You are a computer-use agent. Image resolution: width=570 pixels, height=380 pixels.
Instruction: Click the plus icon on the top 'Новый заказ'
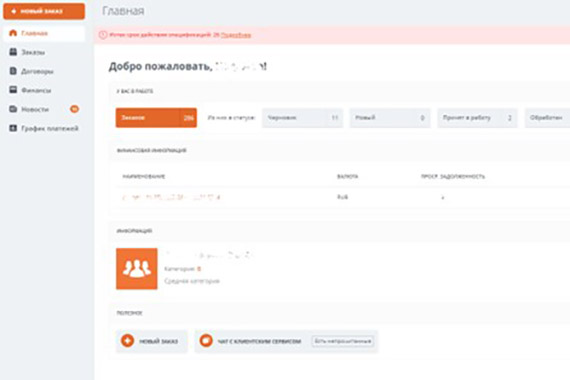click(x=14, y=11)
